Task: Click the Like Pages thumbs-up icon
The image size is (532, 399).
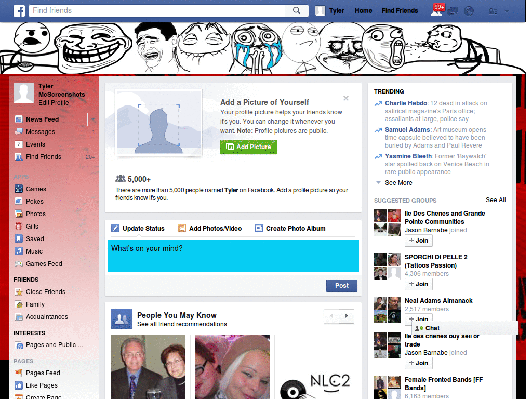Action: pos(19,385)
